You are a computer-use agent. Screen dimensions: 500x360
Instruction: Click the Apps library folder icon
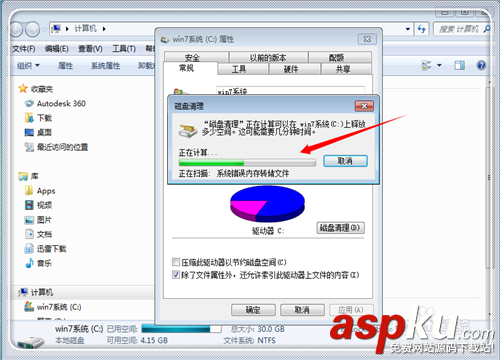coord(29,191)
